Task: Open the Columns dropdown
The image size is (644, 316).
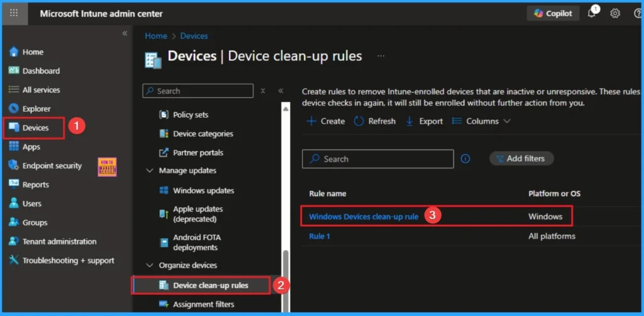Action: pyautogui.click(x=481, y=121)
